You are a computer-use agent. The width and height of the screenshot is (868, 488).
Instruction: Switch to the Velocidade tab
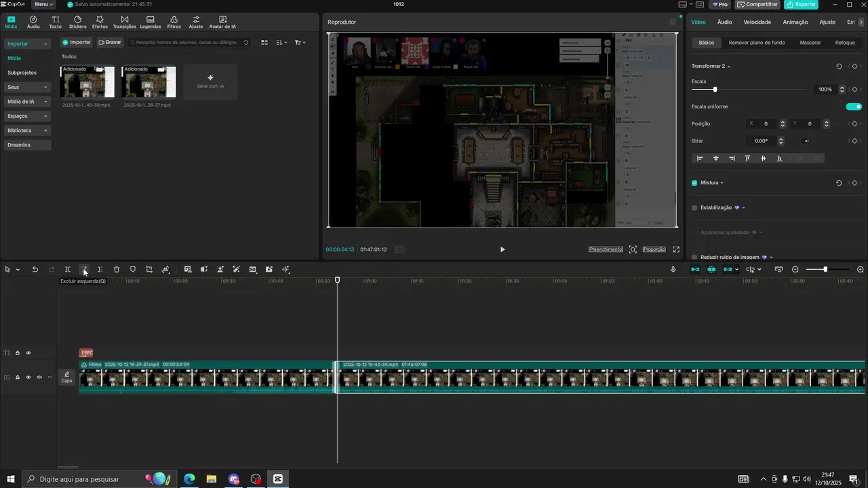pos(757,22)
